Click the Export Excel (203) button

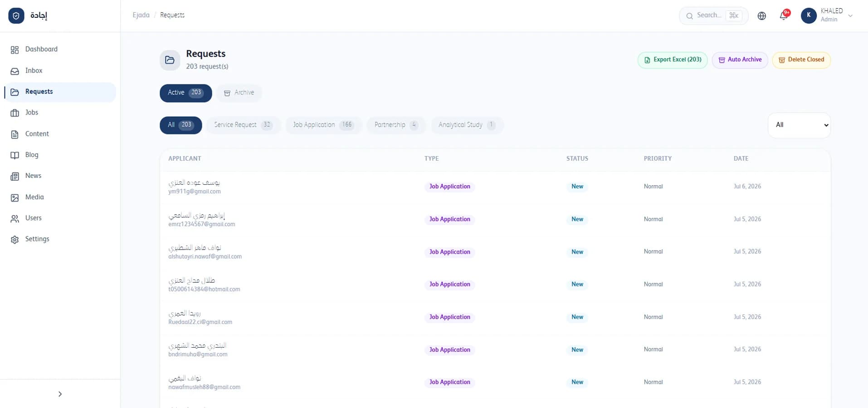673,60
